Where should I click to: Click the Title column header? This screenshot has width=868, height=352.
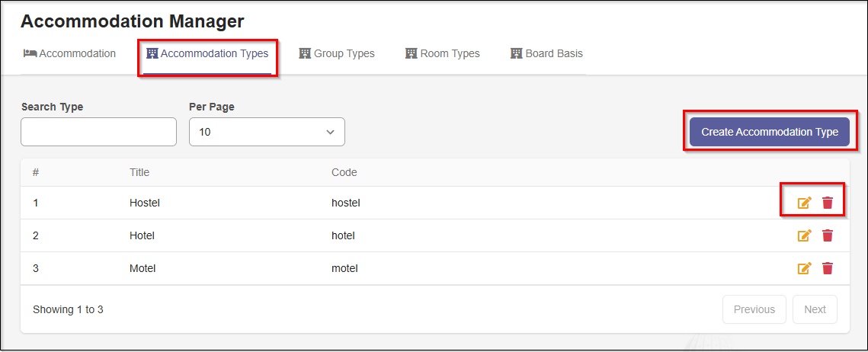139,172
